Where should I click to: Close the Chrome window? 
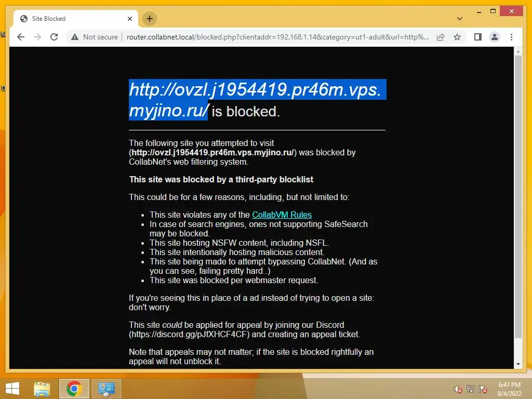pyautogui.click(x=512, y=11)
